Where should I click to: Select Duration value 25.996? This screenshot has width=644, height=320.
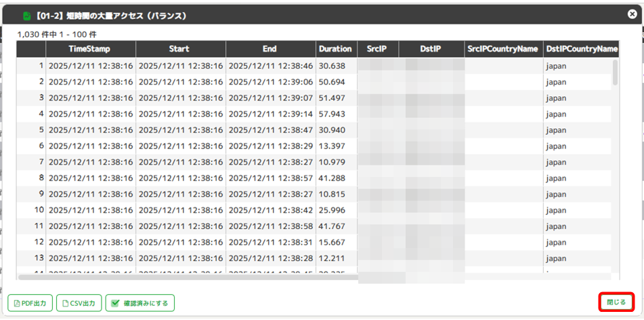(332, 210)
